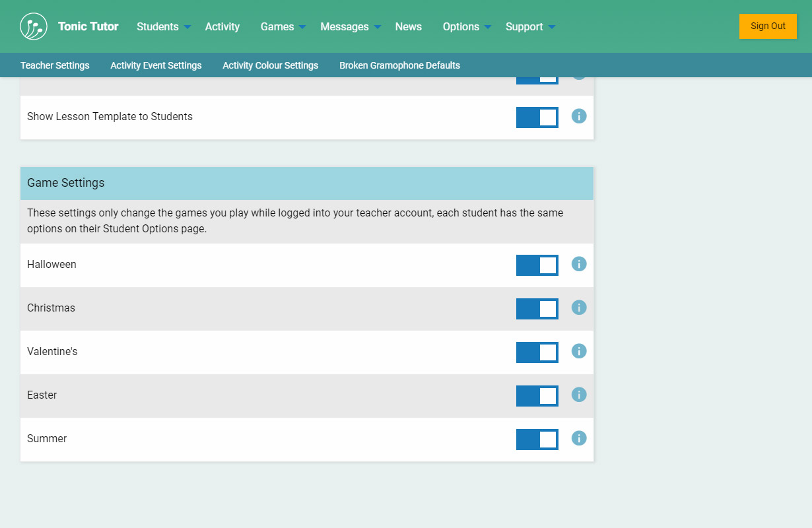
Task: Toggle Show Lesson Template to Students
Action: pos(537,117)
